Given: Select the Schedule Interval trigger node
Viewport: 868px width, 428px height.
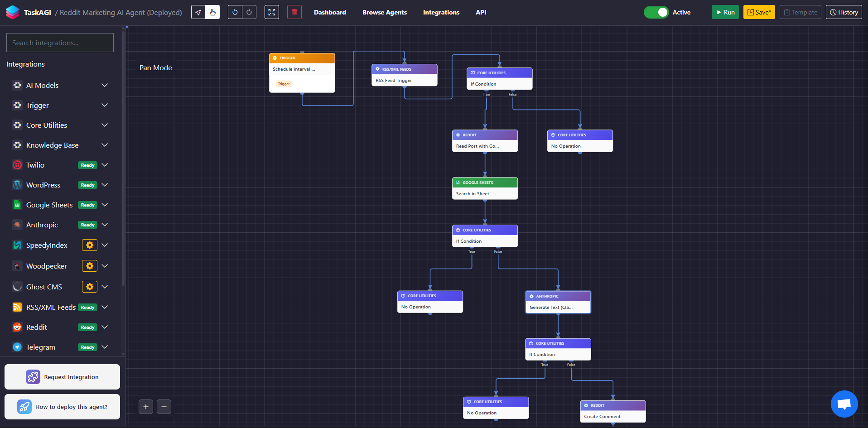Looking at the screenshot, I should (302, 73).
